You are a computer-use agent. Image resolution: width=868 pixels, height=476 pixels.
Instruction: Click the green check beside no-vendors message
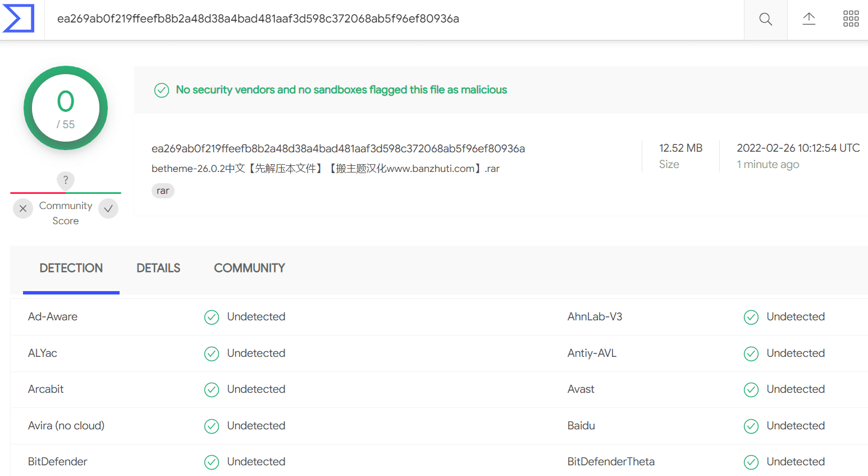pyautogui.click(x=162, y=90)
